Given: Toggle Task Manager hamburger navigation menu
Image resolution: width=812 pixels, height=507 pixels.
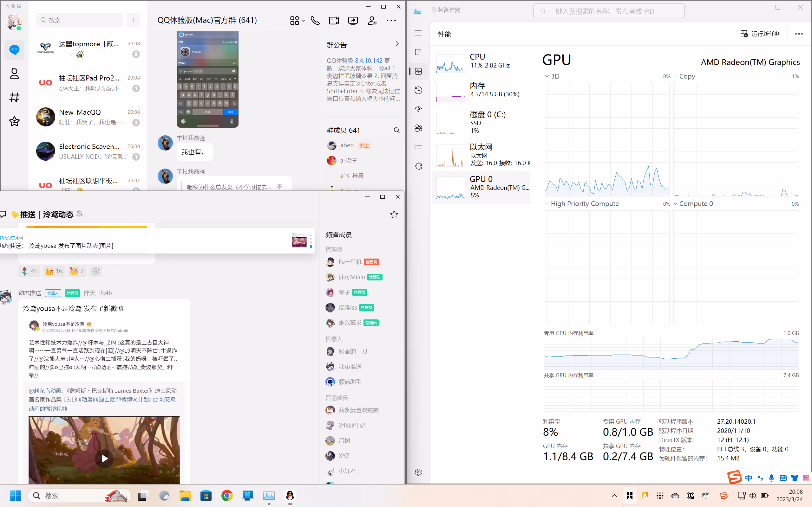Looking at the screenshot, I should (418, 33).
